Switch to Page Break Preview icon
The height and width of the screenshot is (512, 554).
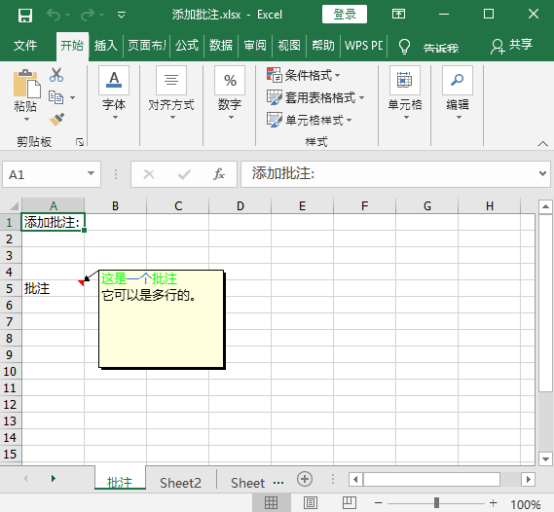click(349, 502)
